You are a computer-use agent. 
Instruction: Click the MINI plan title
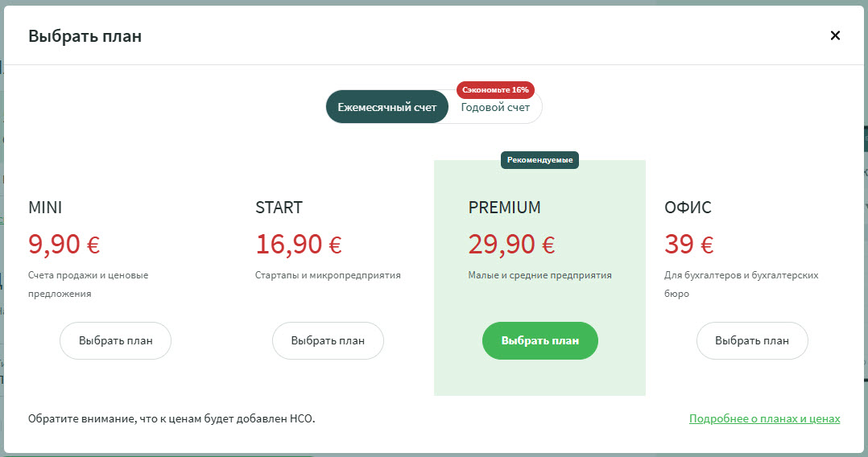pyautogui.click(x=45, y=208)
